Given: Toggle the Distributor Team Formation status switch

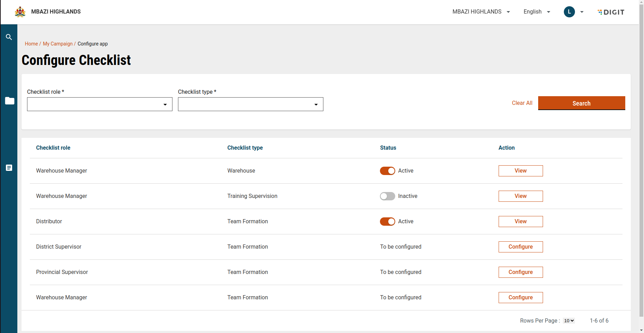Looking at the screenshot, I should 387,222.
